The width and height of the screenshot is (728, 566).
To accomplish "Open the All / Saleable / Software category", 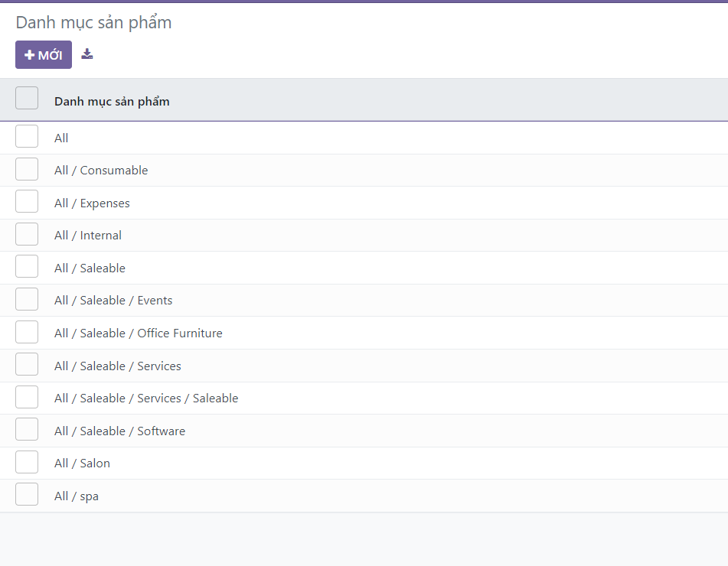I will click(x=119, y=431).
